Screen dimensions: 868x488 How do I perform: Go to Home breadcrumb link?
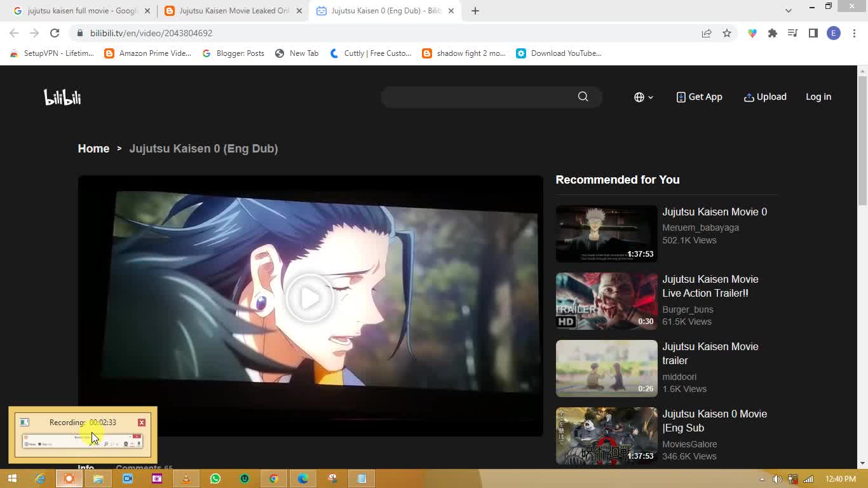(x=93, y=149)
